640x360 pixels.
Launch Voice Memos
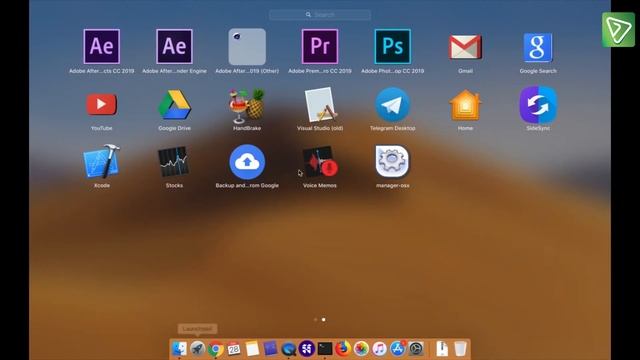[x=320, y=162]
